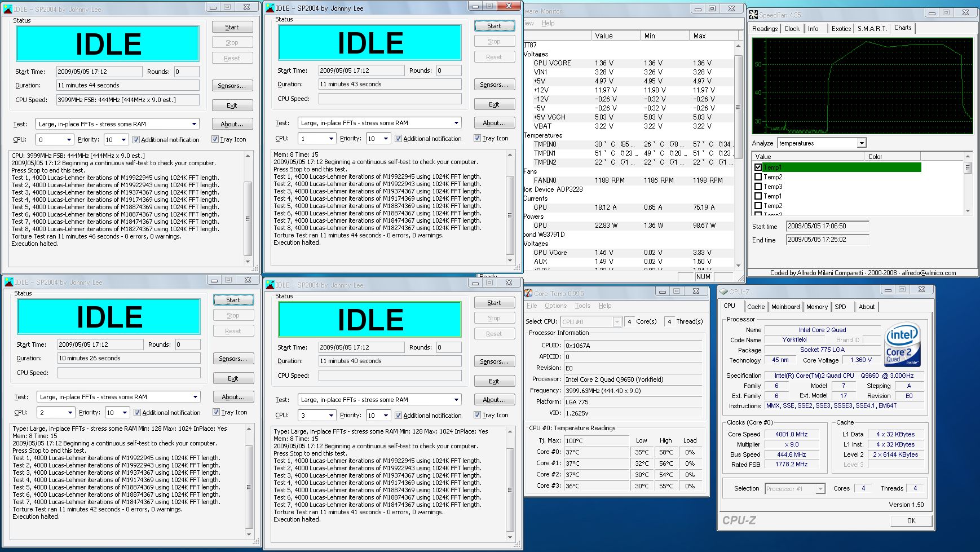Open the Priority dropdown in SP2004 CPU 0 window

[123, 139]
